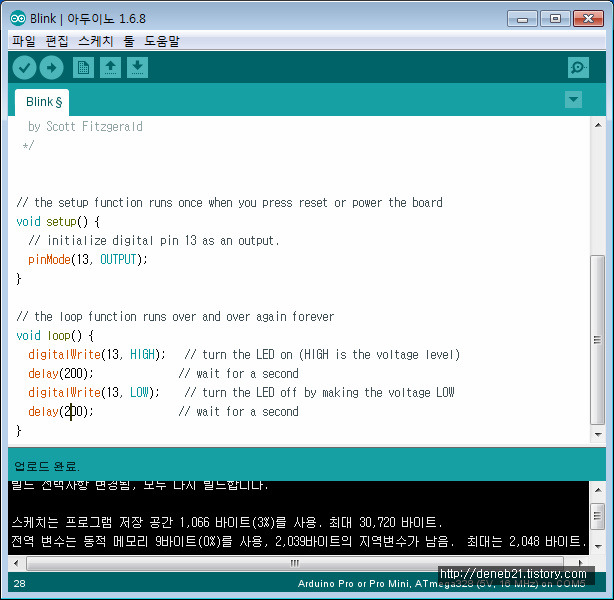Click 'digitalWrite(13, LOW);' code
Image resolution: width=614 pixels, height=600 pixels.
click(x=94, y=392)
